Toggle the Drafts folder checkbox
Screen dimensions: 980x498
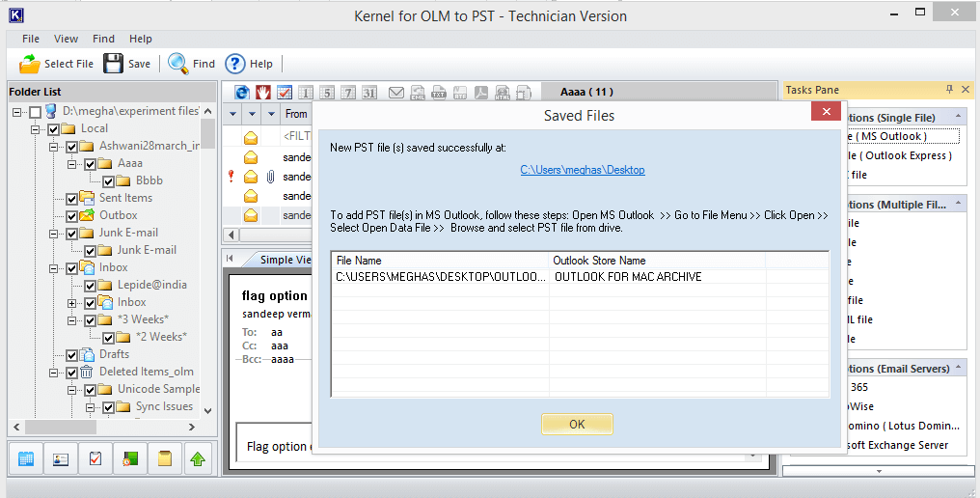(x=72, y=355)
